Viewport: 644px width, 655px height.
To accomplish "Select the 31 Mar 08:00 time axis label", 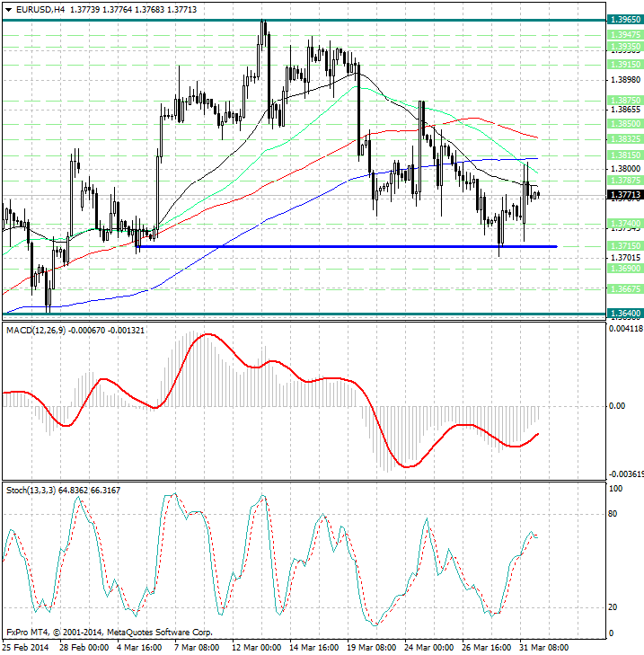I will (543, 648).
